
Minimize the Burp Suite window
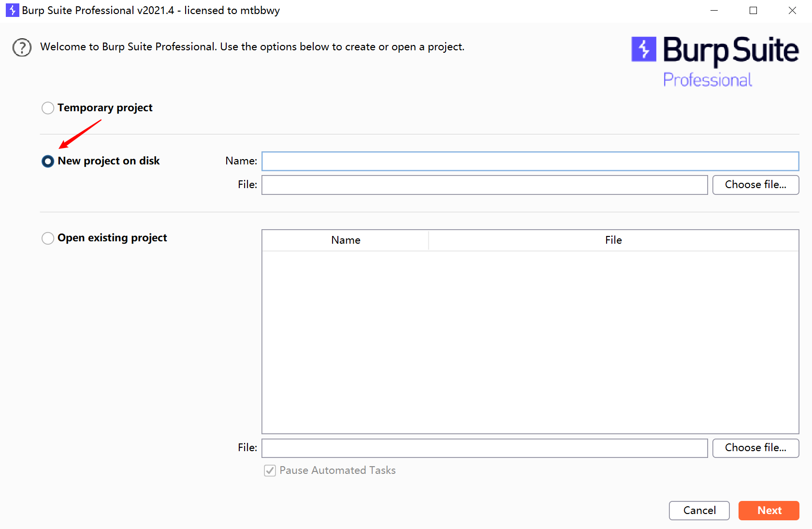point(714,10)
